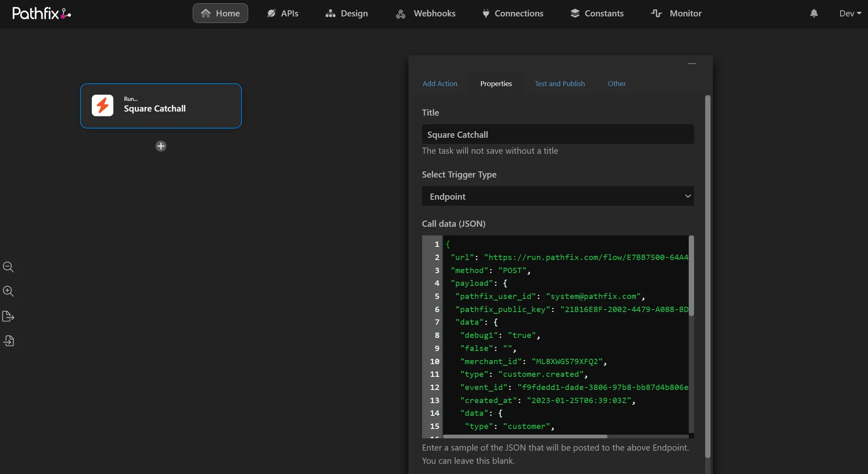This screenshot has height=474, width=868.
Task: Click the "merchant_id" JSON line
Action: coord(533,361)
